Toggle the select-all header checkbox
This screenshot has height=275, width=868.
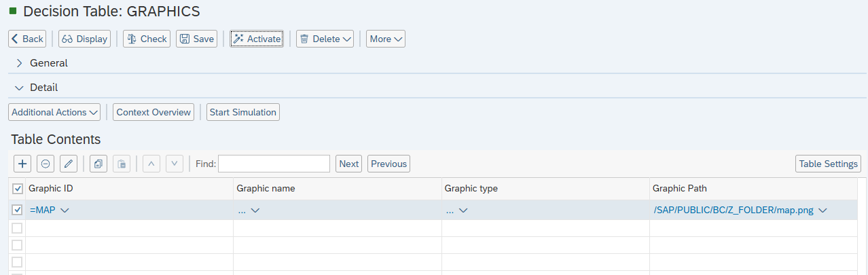pos(18,189)
